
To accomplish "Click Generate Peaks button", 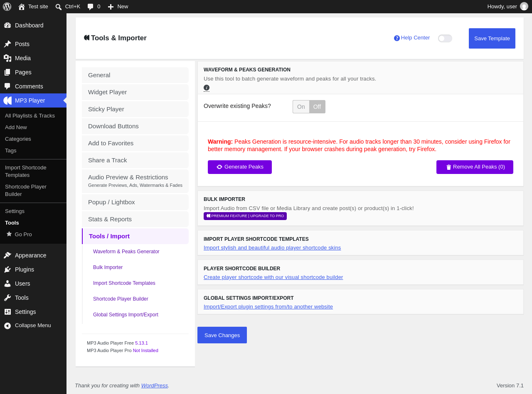I will pos(240,167).
